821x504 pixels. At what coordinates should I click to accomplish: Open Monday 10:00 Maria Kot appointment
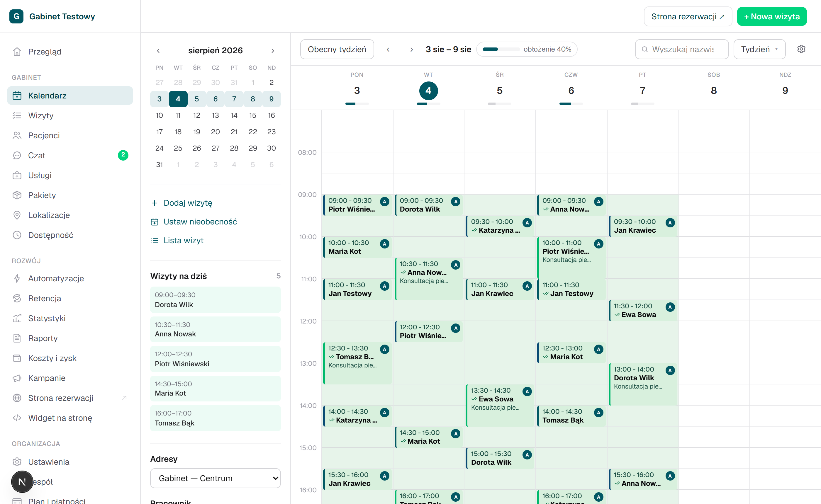tap(357, 247)
